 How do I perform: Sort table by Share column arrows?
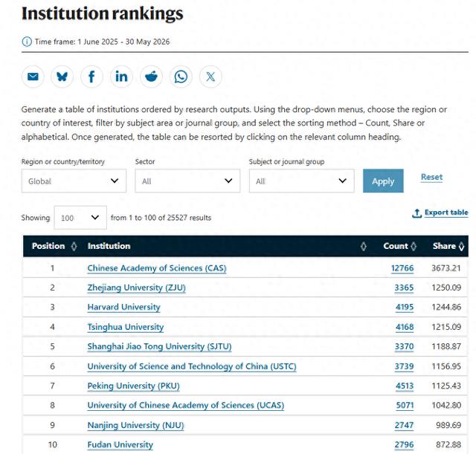click(461, 246)
